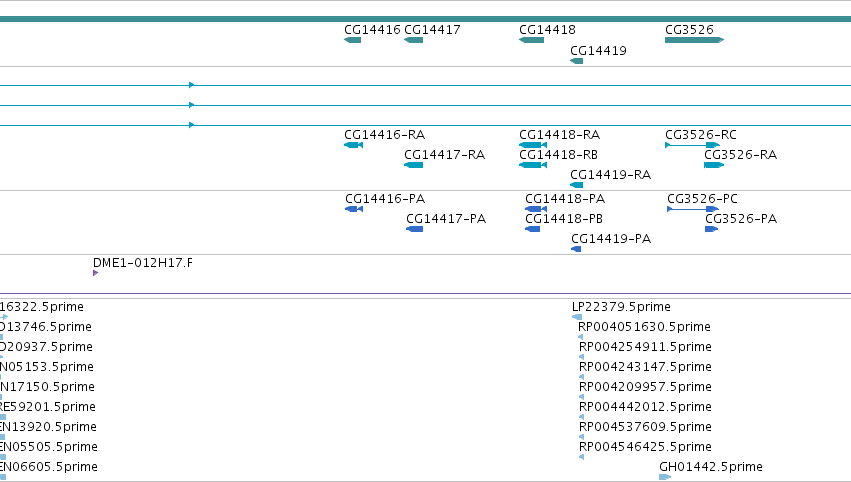The height and width of the screenshot is (482, 851).
Task: Click the DME1-012H17.F purple marker
Action: click(x=96, y=273)
